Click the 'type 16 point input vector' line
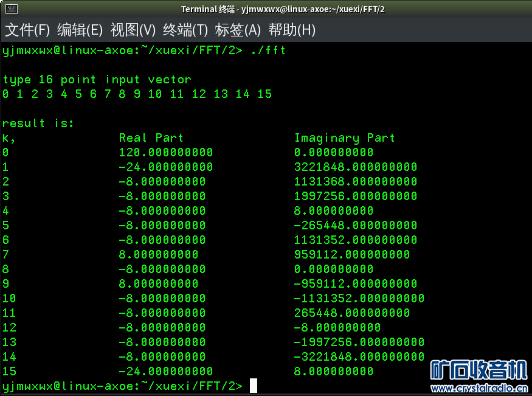The width and height of the screenshot is (532, 396). [x=97, y=80]
